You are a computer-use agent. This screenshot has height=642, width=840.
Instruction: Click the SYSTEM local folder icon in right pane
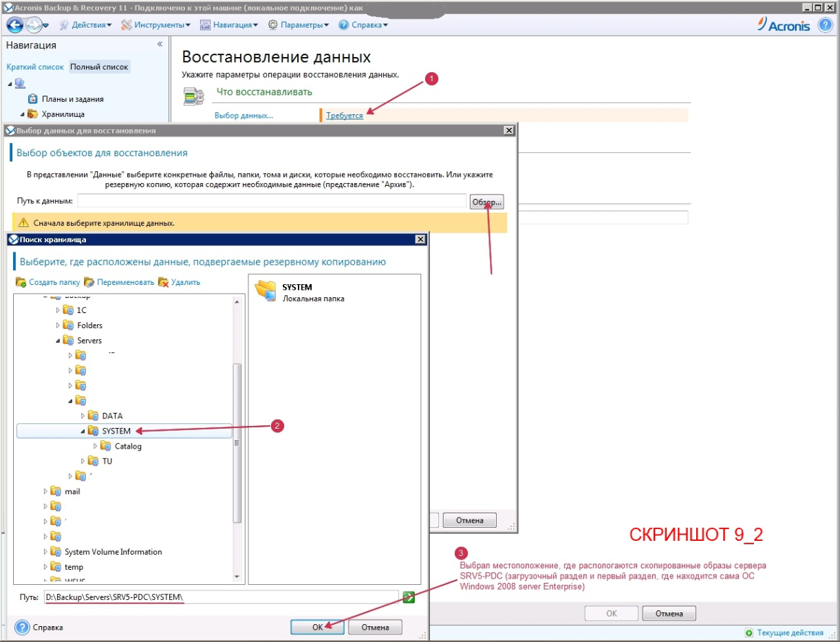point(266,291)
